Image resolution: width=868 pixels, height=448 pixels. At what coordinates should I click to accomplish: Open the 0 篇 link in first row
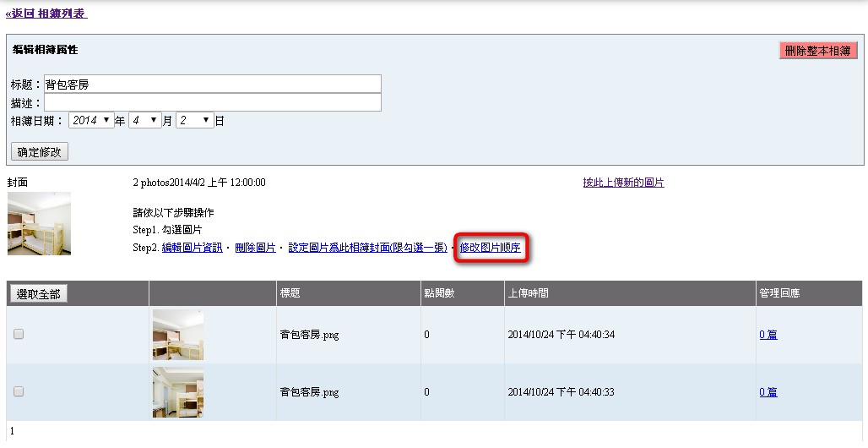coord(768,335)
